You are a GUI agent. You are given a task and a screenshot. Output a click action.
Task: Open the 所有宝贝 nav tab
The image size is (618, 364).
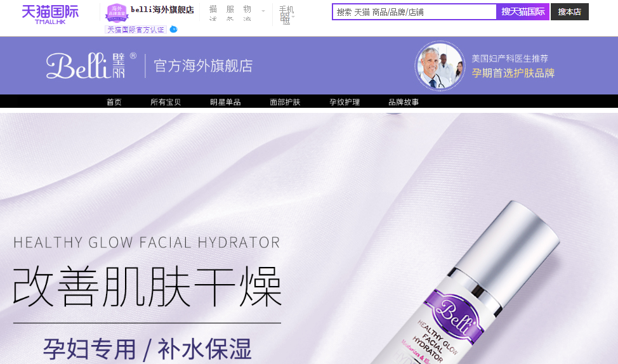tap(166, 102)
